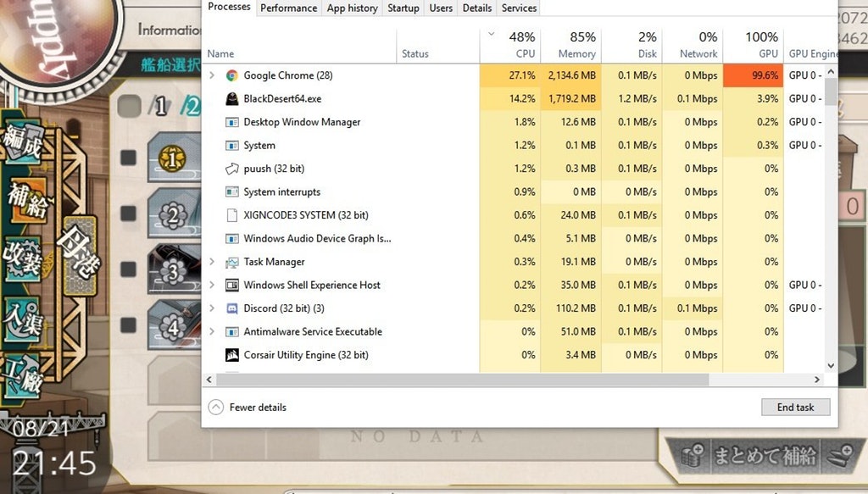Return to 母港 home port in the game
The image size is (868, 494).
pyautogui.click(x=80, y=254)
